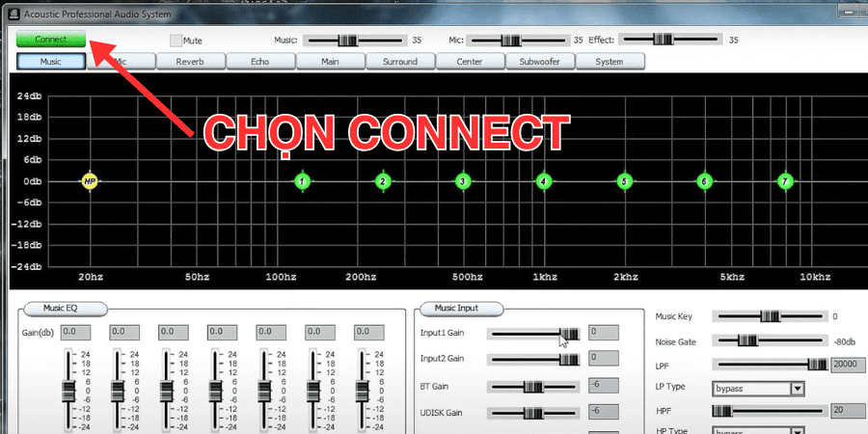Click the second Music EQ gain fader
Screen dimensions: 868x434
(117, 391)
